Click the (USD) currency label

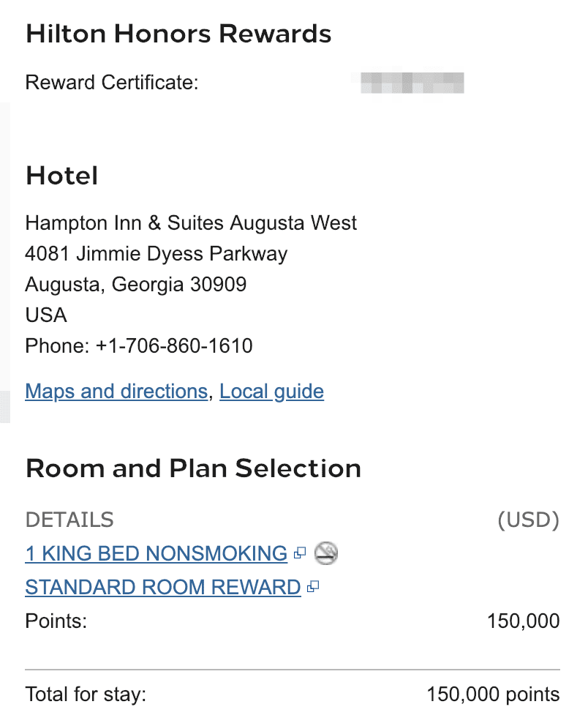point(528,520)
